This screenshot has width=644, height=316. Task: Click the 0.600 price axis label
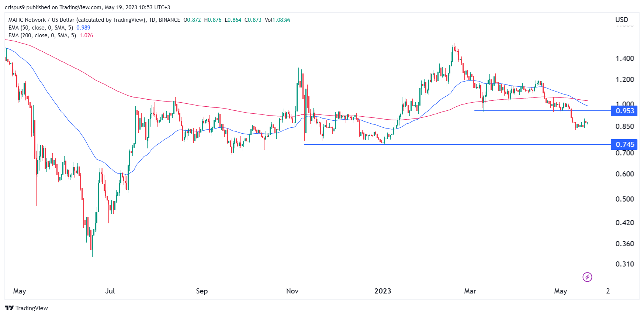(x=625, y=174)
